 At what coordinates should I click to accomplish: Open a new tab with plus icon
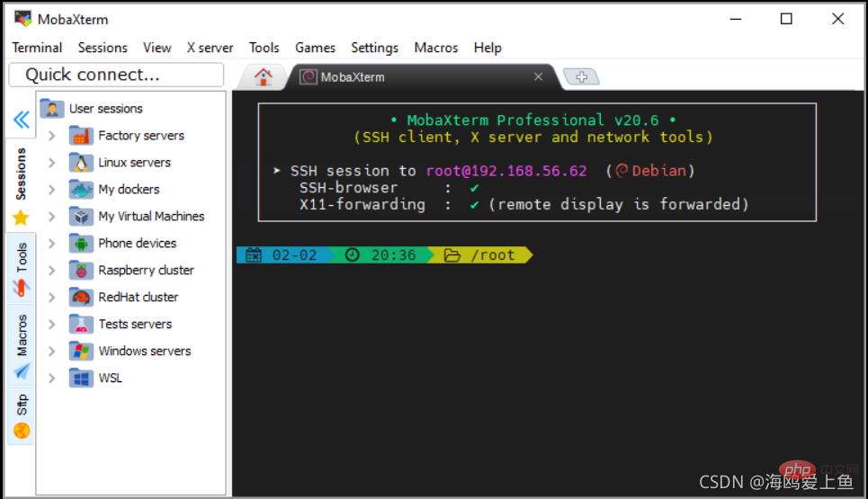click(581, 77)
